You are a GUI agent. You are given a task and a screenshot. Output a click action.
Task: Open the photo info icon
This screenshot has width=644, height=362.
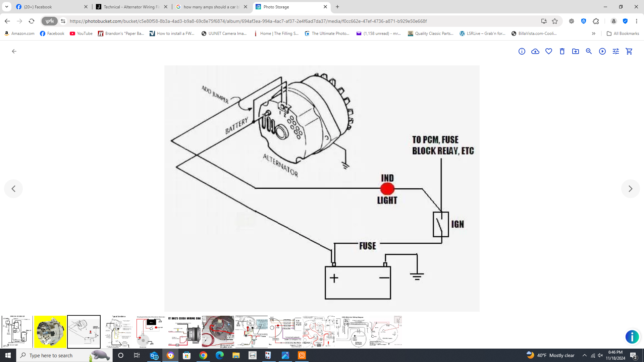522,51
